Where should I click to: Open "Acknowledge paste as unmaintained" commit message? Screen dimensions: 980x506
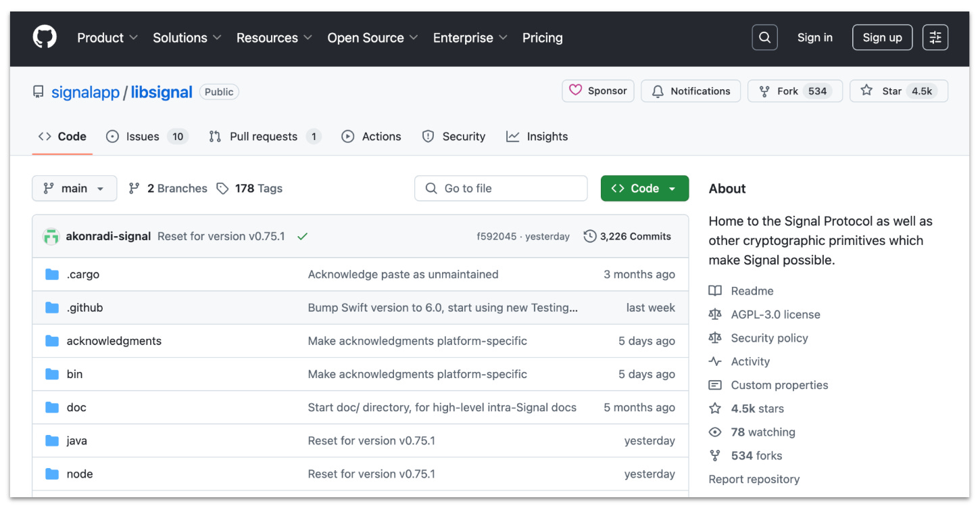click(x=403, y=275)
